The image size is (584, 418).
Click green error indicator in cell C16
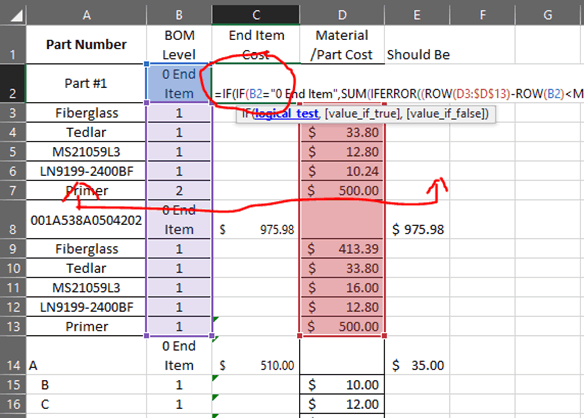(x=215, y=397)
